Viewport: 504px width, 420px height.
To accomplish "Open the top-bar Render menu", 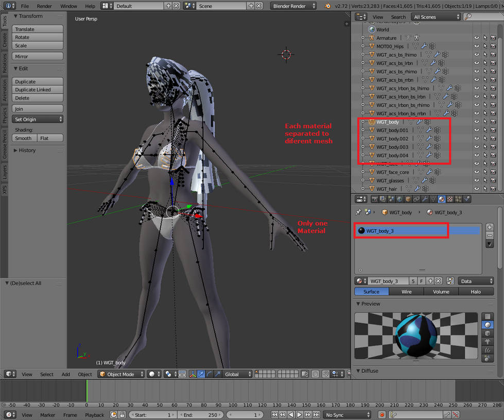I will tap(44, 6).
